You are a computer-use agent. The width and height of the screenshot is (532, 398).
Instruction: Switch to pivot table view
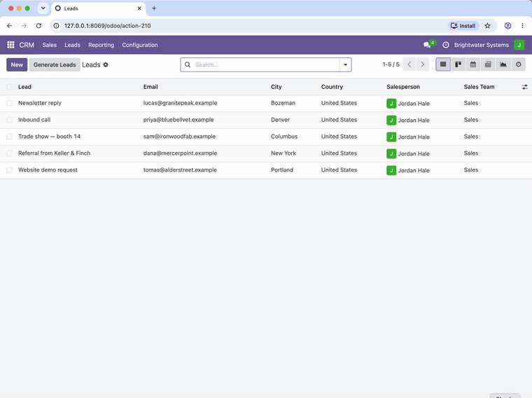point(488,64)
